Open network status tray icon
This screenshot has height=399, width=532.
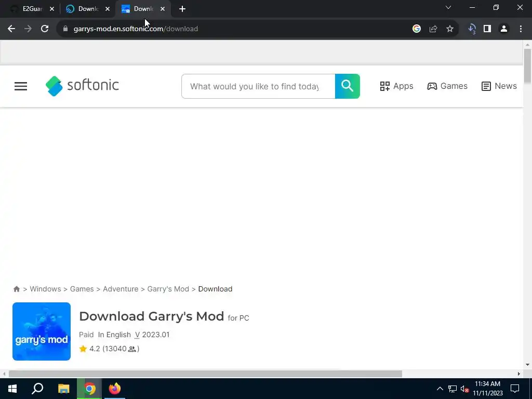(x=453, y=389)
